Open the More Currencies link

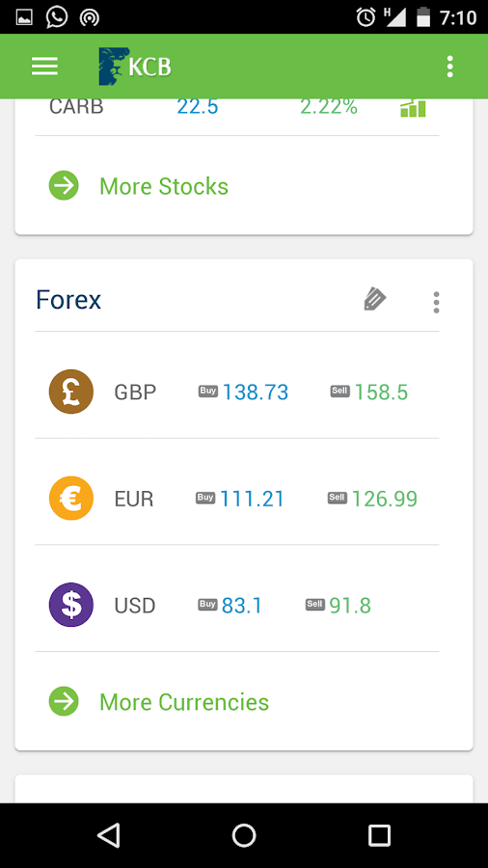click(x=184, y=702)
